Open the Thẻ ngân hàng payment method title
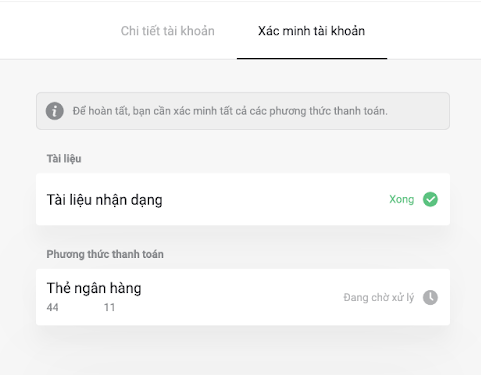The width and height of the screenshot is (481, 375). [94, 288]
